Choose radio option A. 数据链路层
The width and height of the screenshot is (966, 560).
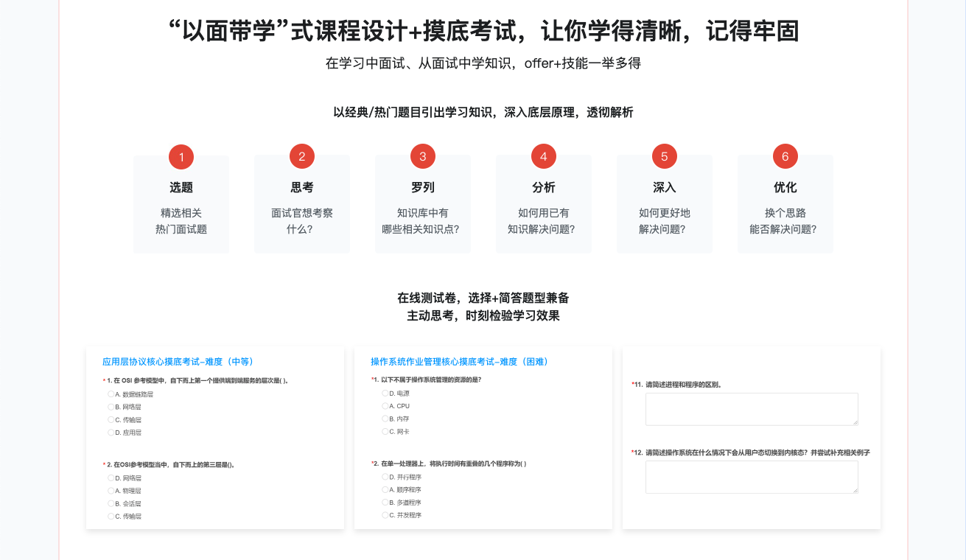[x=111, y=394]
